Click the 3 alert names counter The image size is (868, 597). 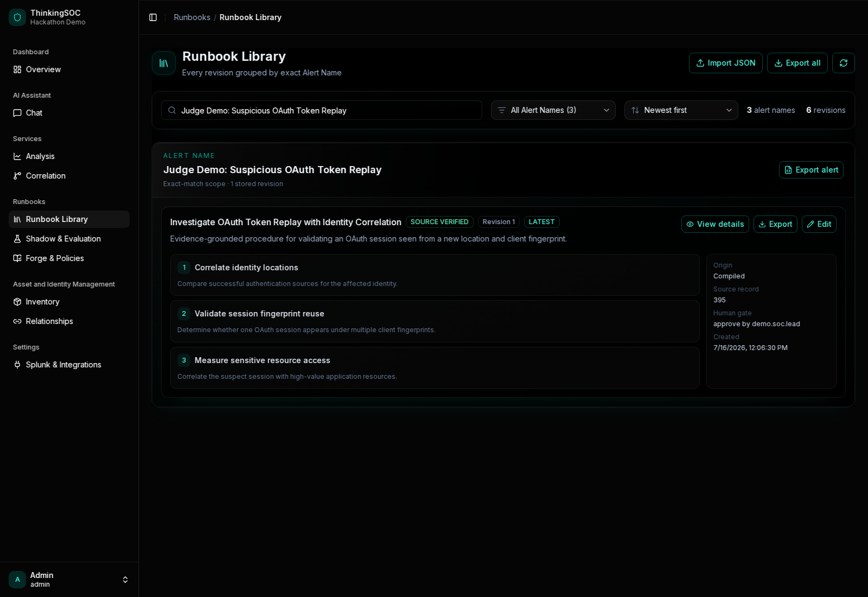click(x=771, y=110)
